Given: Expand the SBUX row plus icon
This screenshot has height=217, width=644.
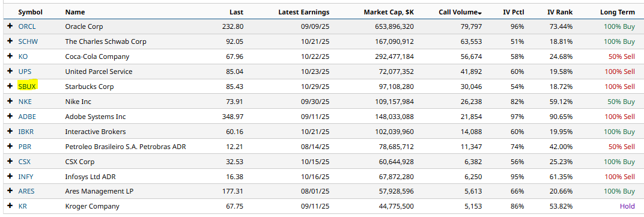Looking at the screenshot, I should point(10,87).
